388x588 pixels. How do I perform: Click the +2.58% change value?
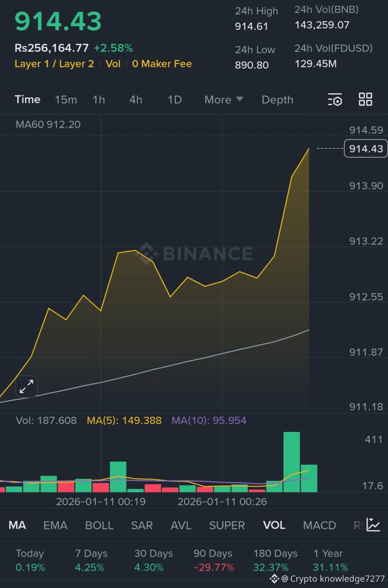113,48
